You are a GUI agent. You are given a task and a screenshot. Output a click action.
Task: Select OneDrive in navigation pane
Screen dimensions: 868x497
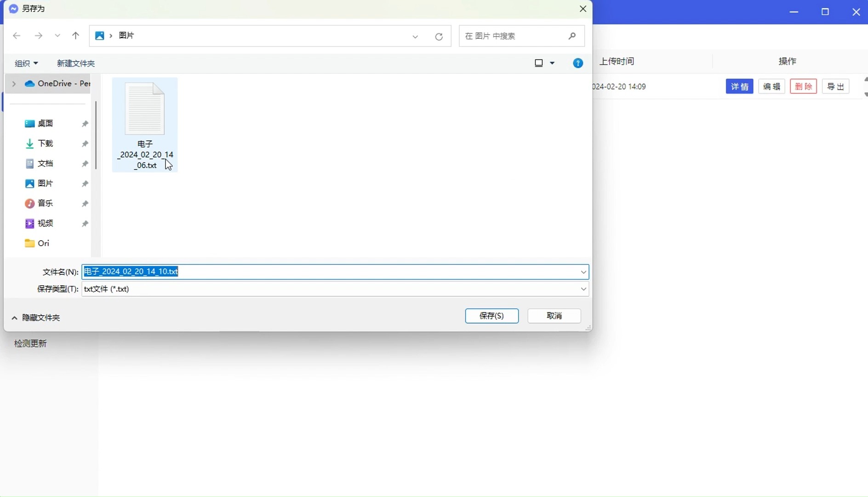tap(57, 83)
